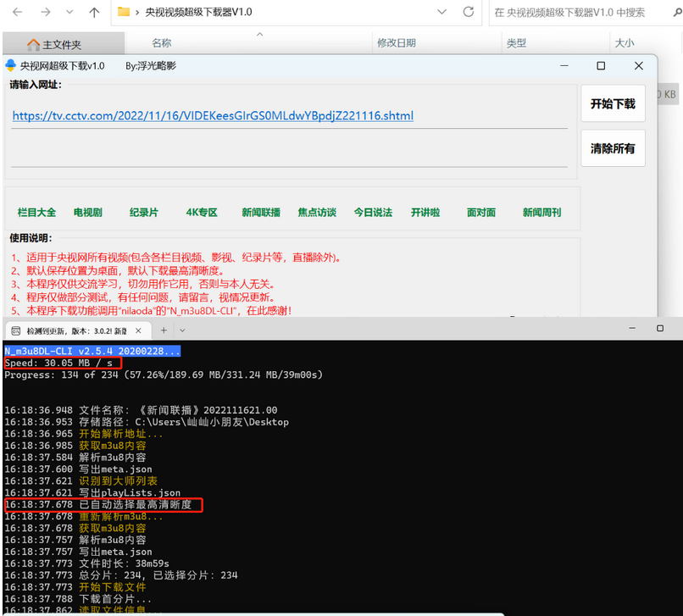Go back in File Explorer
The width and height of the screenshot is (683, 616).
point(18,12)
